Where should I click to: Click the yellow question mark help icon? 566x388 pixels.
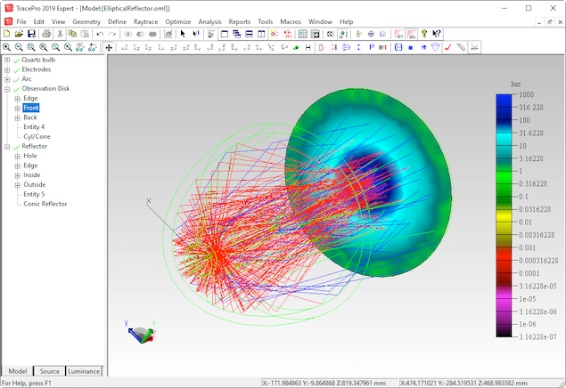(x=424, y=34)
